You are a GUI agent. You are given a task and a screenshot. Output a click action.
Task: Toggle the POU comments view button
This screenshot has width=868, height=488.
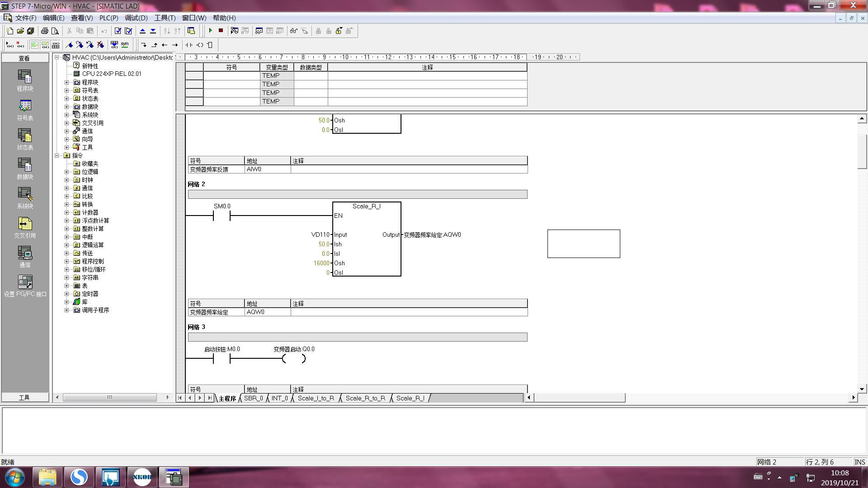pos(34,45)
